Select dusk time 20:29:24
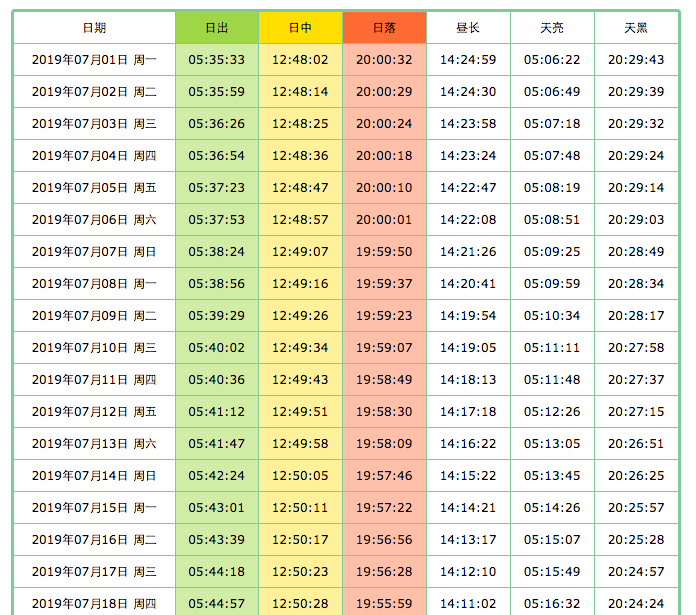 [x=636, y=156]
